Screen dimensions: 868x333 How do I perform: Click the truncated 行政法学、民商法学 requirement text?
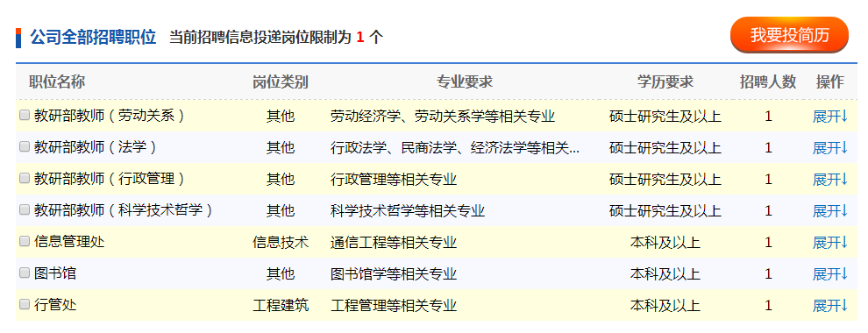coord(455,148)
